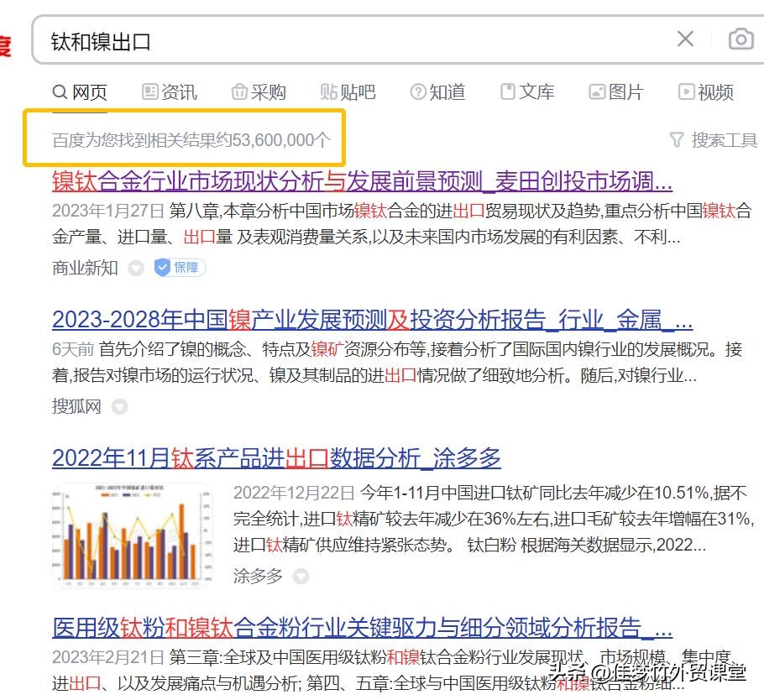Click the camera icon for image search
This screenshot has width=764, height=700.
click(741, 39)
